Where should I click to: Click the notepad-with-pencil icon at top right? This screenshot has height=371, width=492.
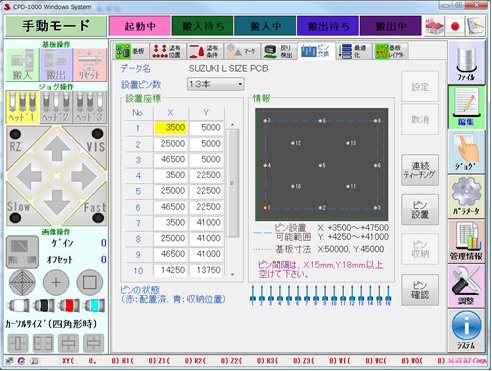pyautogui.click(x=476, y=26)
